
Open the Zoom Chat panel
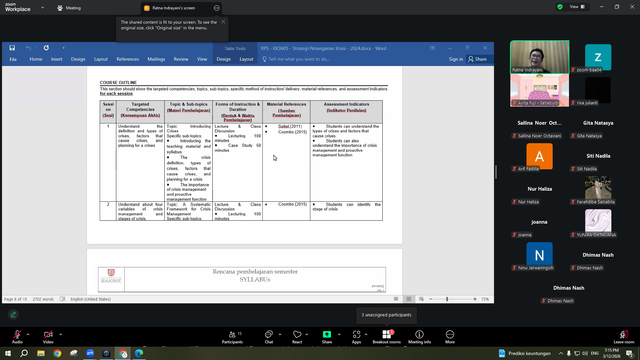269,337
